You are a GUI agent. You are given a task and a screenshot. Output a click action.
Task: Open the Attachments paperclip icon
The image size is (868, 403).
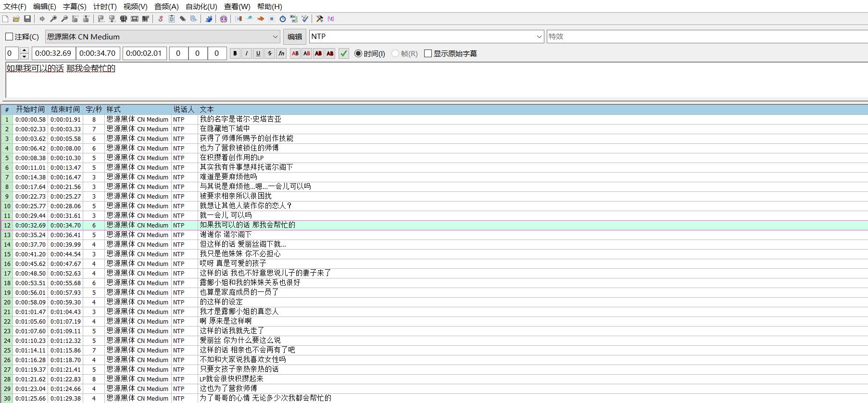click(x=183, y=19)
